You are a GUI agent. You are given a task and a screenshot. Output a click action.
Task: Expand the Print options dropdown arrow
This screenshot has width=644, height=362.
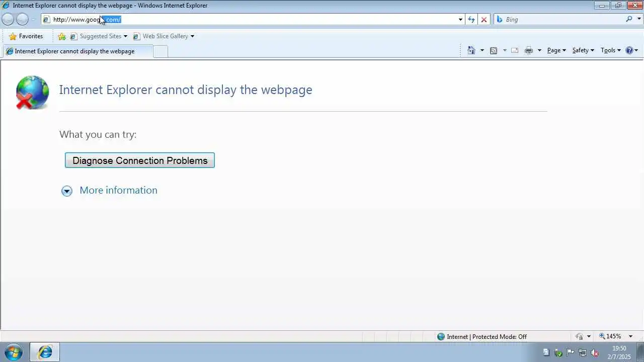click(x=539, y=50)
